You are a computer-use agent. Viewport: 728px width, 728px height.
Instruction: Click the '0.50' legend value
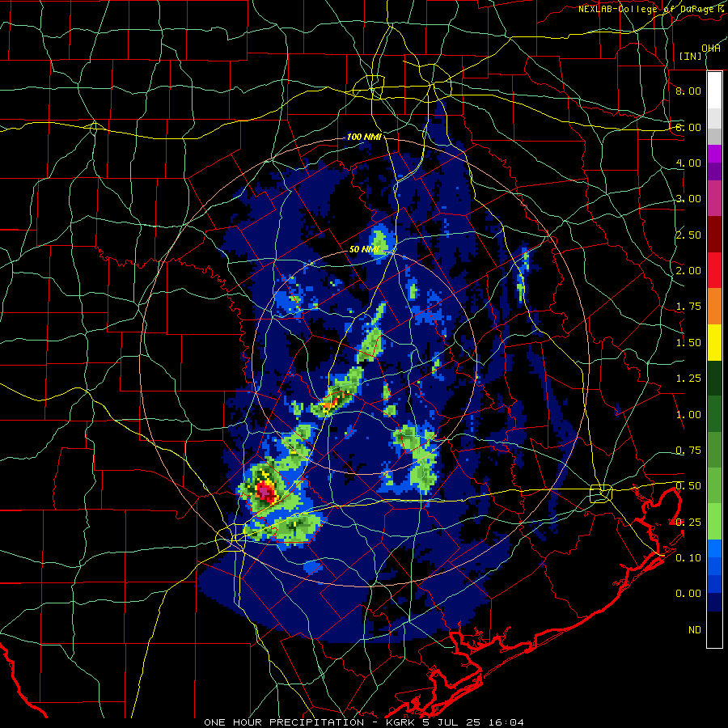pos(688,486)
